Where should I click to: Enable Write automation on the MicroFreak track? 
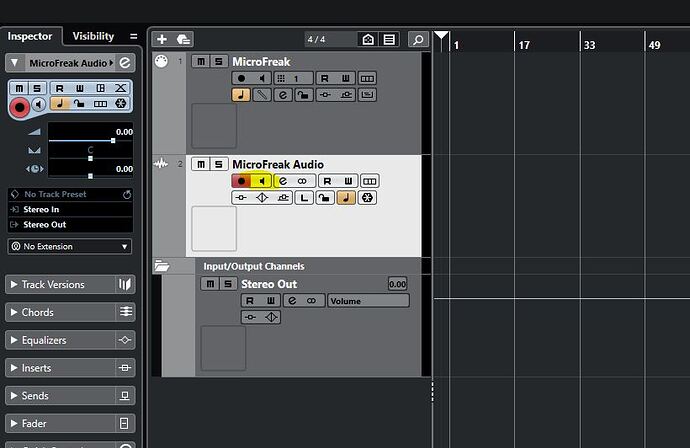click(x=345, y=78)
